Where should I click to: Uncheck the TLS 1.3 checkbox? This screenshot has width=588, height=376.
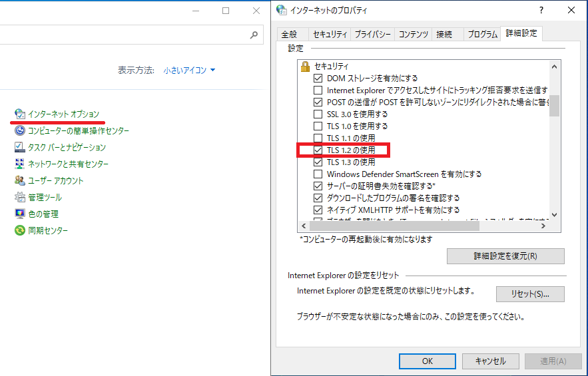pyautogui.click(x=318, y=162)
